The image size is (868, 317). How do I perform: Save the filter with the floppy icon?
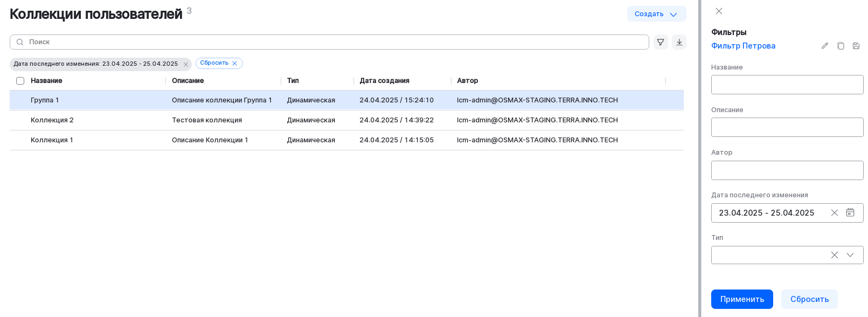pos(856,46)
